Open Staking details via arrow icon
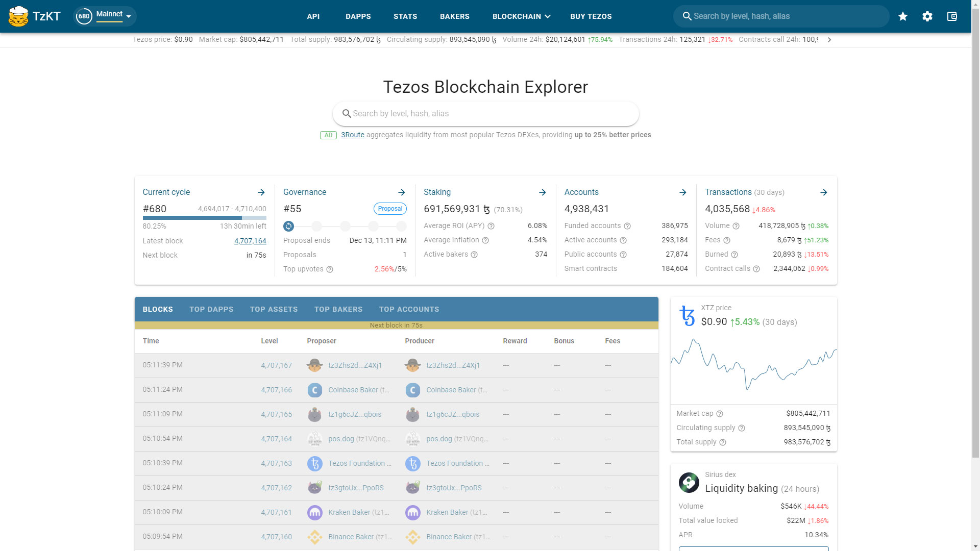Image resolution: width=980 pixels, height=551 pixels. pyautogui.click(x=542, y=192)
